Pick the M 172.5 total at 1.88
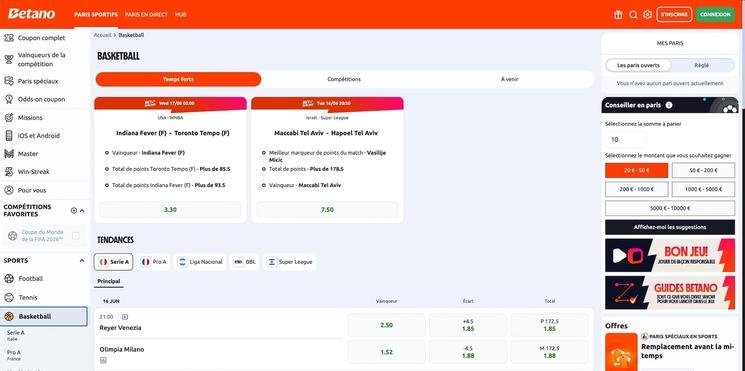Viewport: 745px width, 371px height. coord(549,352)
